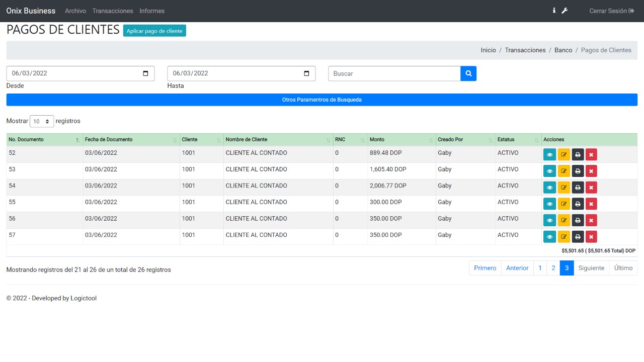Edit payment document 52
Viewport: 644px width, 362px height.
click(563, 155)
